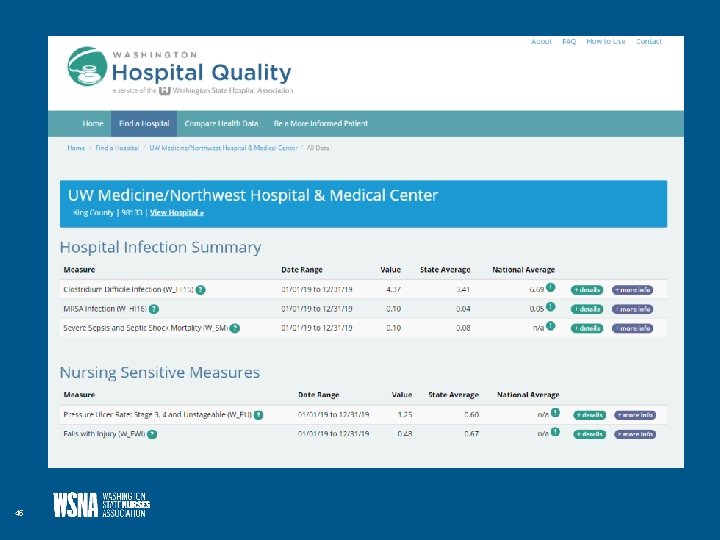Open Compare Health Data menu item
720x540 pixels.
click(221, 124)
